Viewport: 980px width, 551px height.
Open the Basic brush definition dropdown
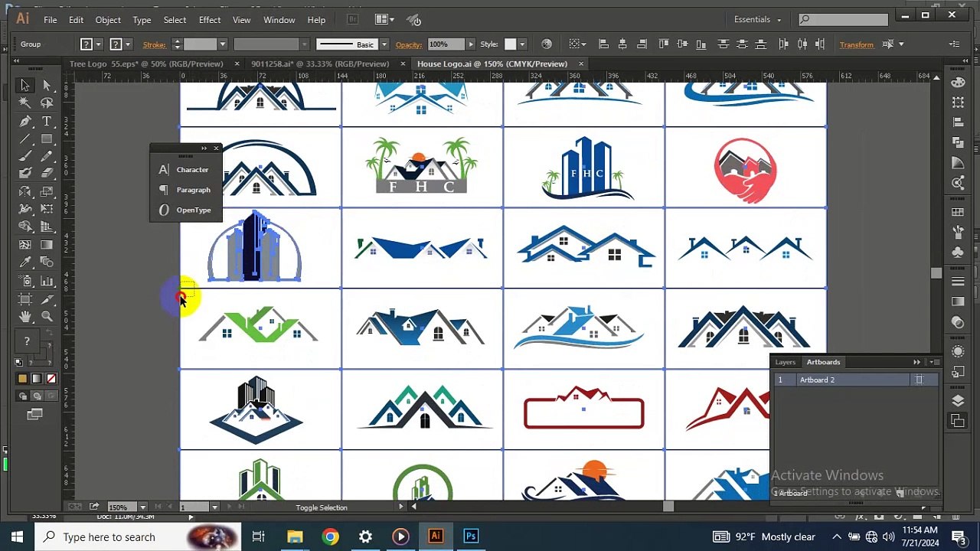click(x=384, y=44)
